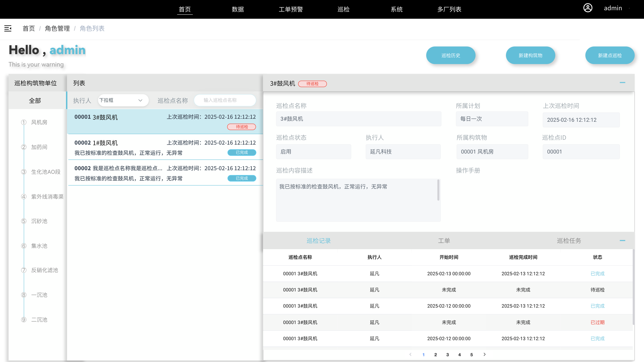This screenshot has width=644, height=362.
Task: Switch to the 工单 tab
Action: 444,241
